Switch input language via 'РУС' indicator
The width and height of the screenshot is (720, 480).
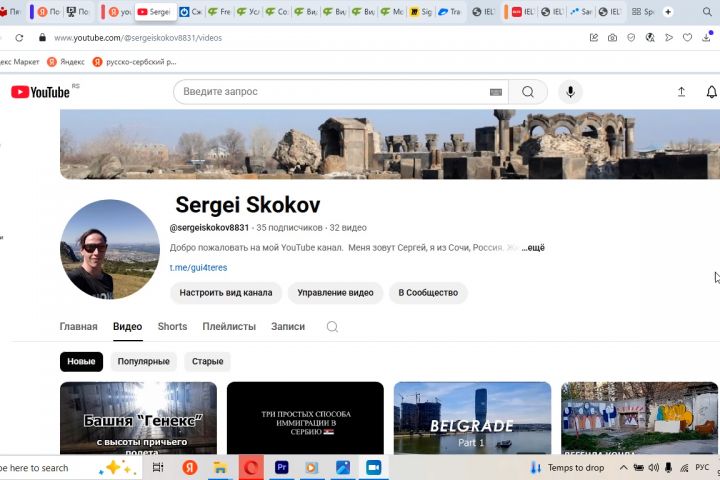point(702,467)
